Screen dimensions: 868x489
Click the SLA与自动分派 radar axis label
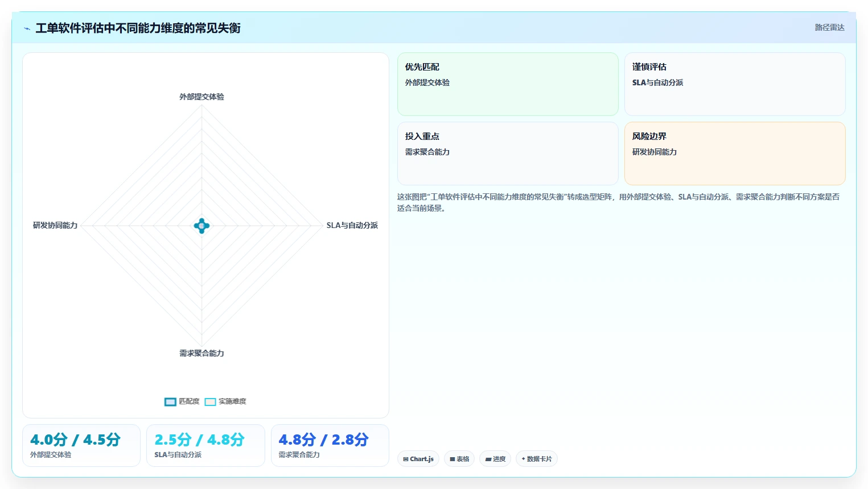(352, 225)
